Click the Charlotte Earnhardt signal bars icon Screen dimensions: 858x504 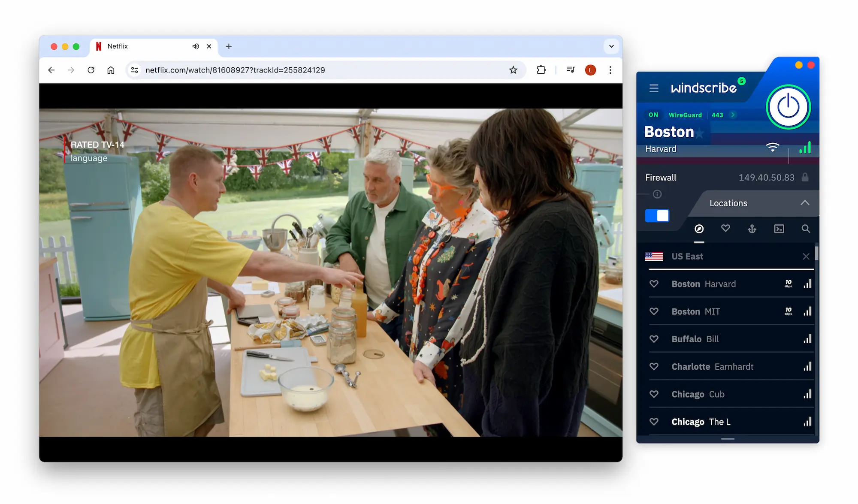[807, 367]
